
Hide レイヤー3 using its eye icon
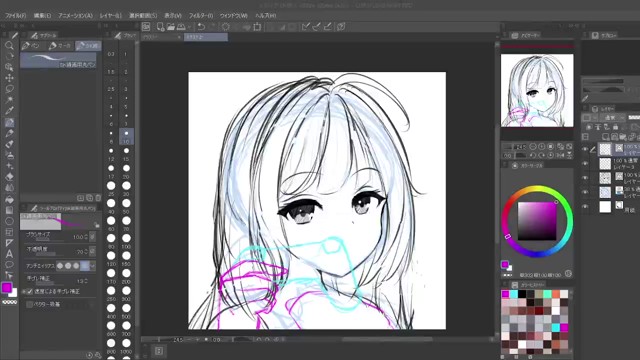[x=585, y=163]
